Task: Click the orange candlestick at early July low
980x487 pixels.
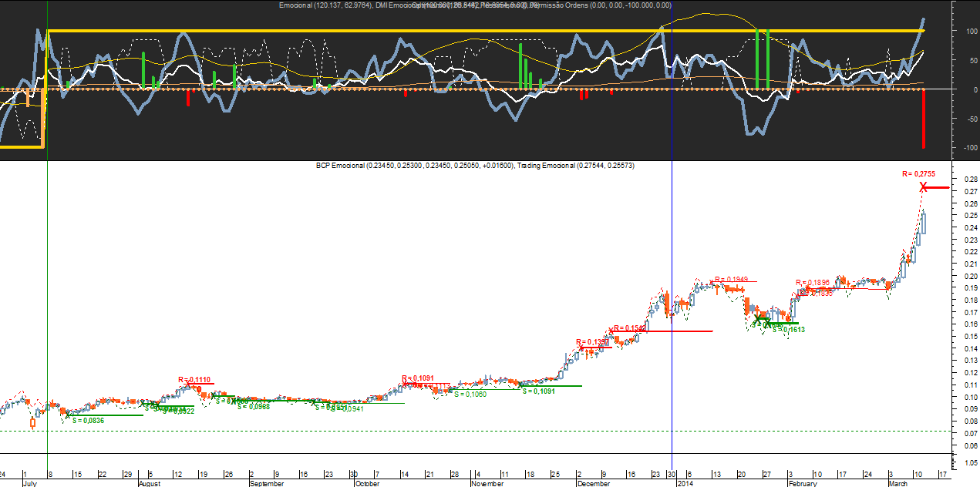Action: [33, 422]
